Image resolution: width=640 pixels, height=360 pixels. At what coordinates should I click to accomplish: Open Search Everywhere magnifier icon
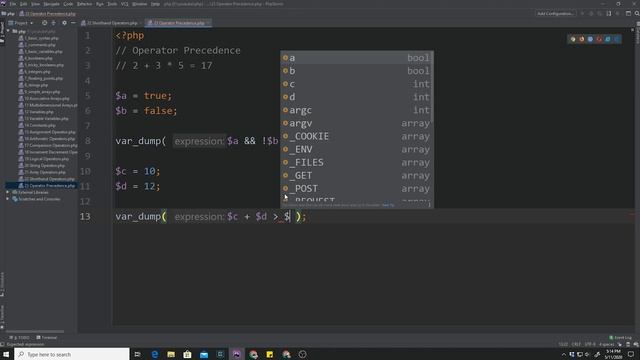point(636,13)
